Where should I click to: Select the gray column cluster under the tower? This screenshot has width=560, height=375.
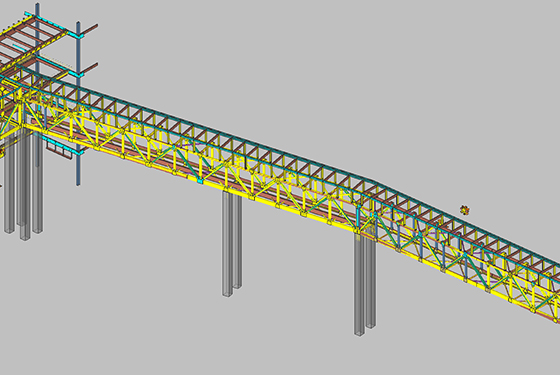tap(24, 186)
